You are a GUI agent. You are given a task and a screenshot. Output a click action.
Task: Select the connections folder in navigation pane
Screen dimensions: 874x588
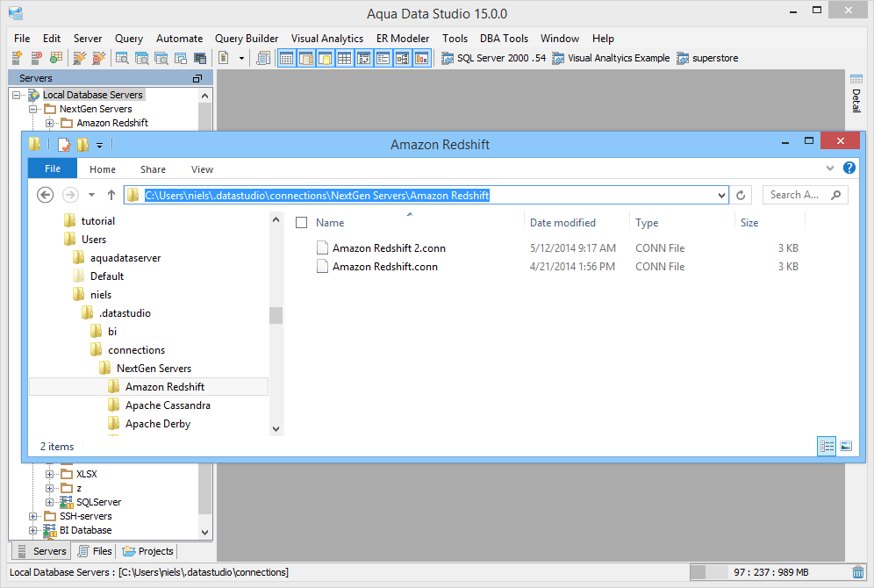tap(136, 350)
